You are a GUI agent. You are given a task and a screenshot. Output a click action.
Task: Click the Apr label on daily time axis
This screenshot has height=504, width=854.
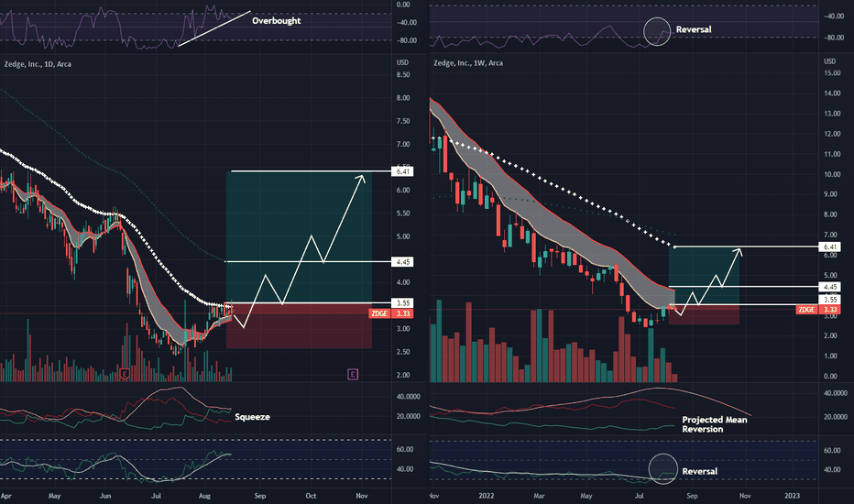tap(6, 496)
